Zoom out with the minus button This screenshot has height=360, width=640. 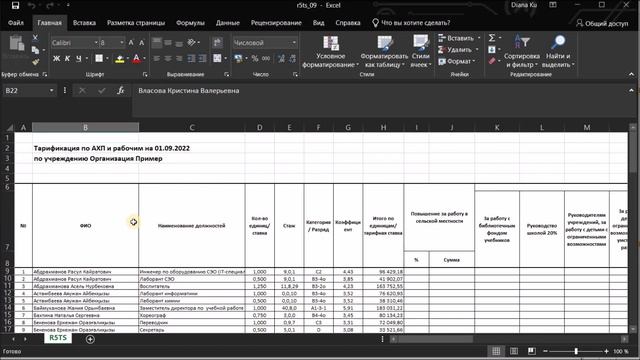(545, 351)
